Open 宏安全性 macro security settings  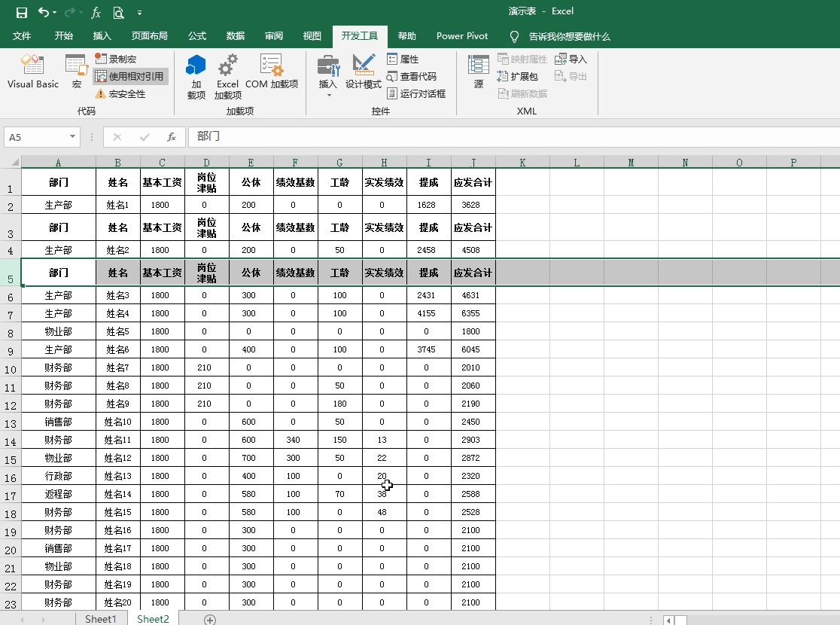click(120, 94)
